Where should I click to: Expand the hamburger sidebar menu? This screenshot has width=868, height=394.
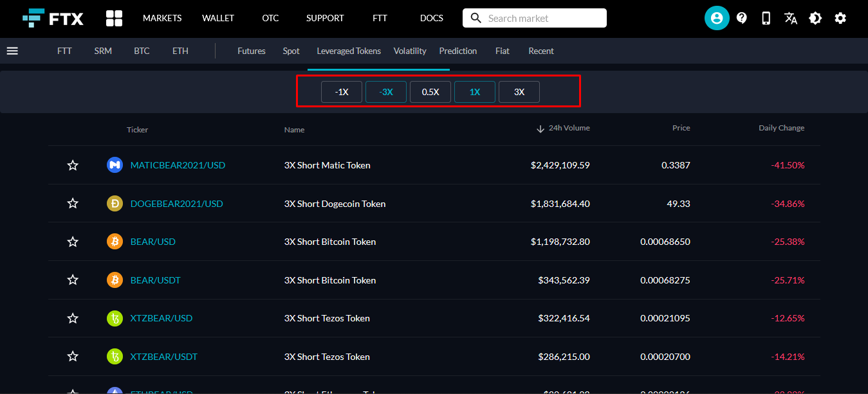click(x=12, y=51)
